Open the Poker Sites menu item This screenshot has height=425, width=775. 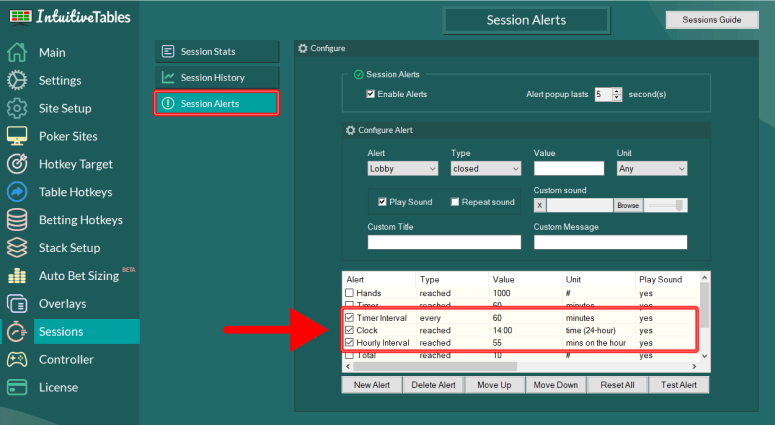click(x=68, y=136)
